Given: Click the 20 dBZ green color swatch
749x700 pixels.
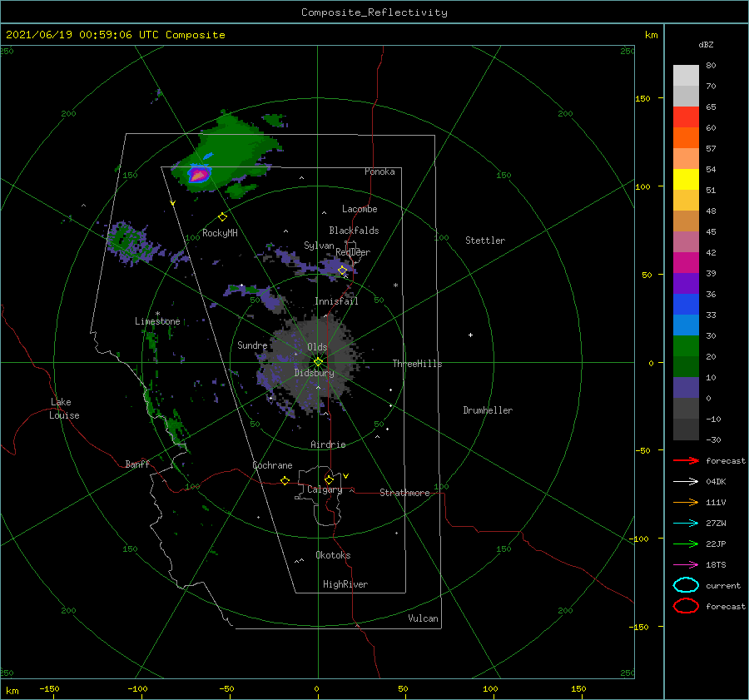Looking at the screenshot, I should 686,366.
